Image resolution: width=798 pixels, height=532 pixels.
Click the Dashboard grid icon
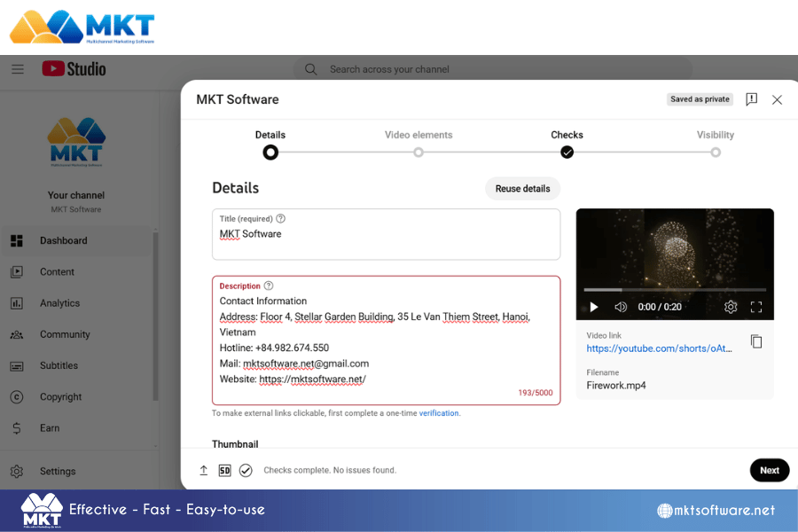pos(17,241)
